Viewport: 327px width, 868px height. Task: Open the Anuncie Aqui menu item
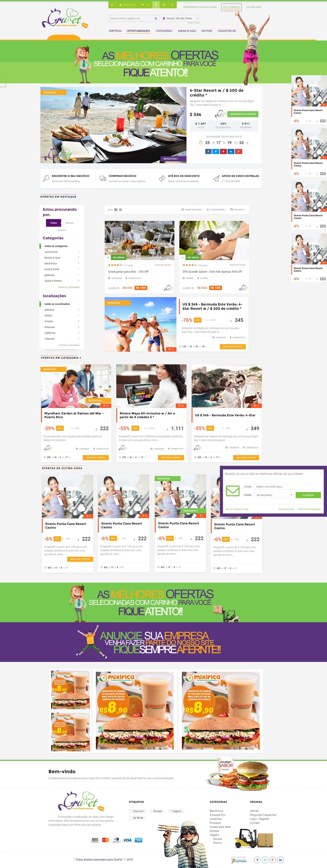187,31
